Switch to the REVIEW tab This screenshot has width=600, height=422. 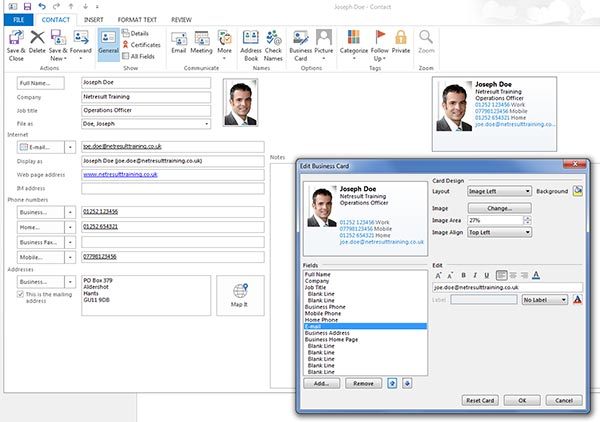(x=181, y=20)
